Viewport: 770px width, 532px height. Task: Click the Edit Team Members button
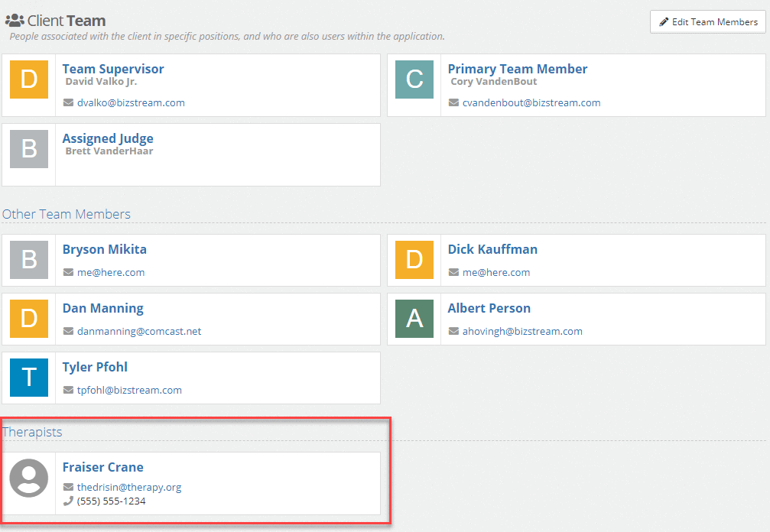(x=708, y=22)
